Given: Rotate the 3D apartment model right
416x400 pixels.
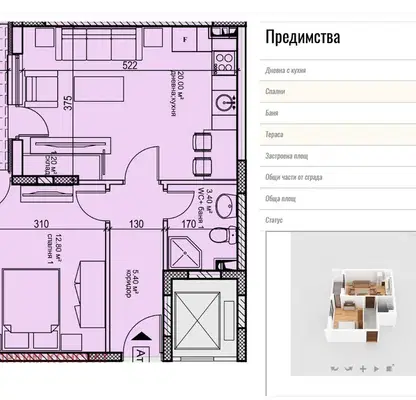Looking at the screenshot, I should click(348, 369).
